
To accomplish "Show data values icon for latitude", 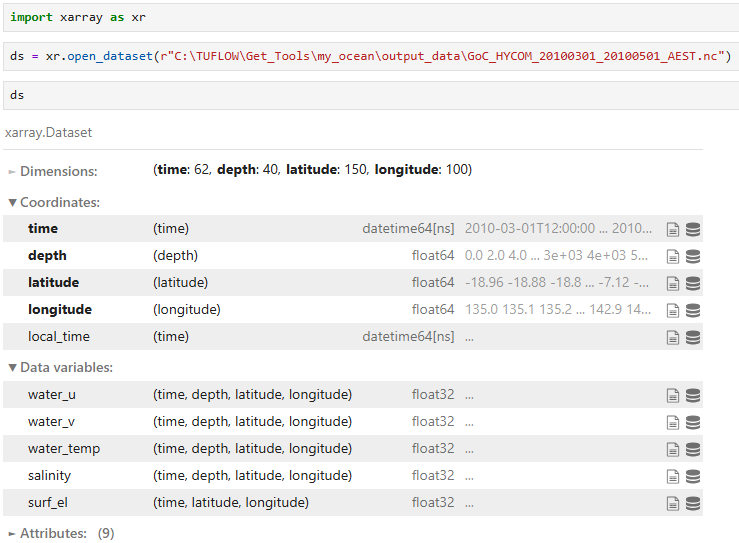I will point(693,283).
